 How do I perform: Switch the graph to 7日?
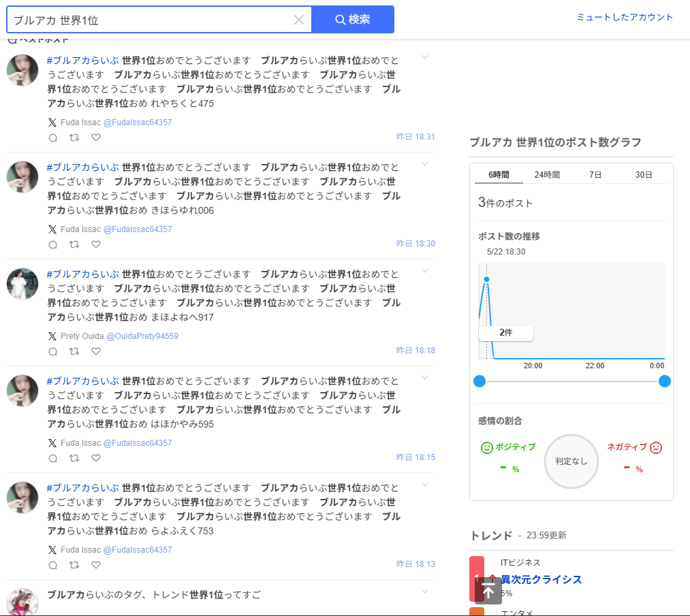pyautogui.click(x=595, y=175)
